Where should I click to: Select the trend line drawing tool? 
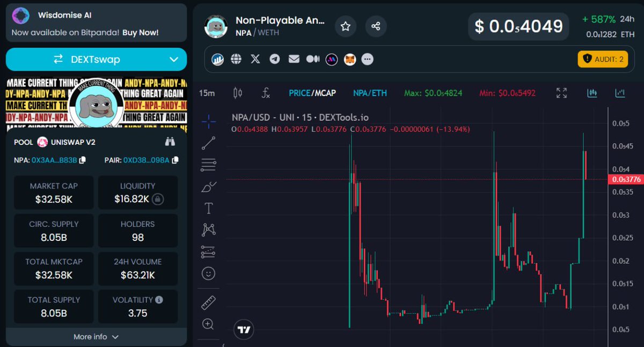[209, 143]
